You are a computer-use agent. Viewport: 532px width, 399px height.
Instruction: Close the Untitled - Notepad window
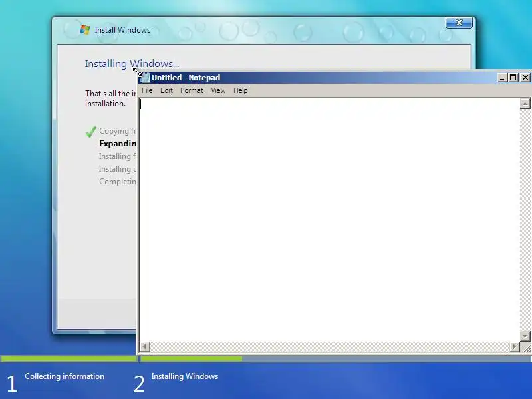tap(525, 78)
